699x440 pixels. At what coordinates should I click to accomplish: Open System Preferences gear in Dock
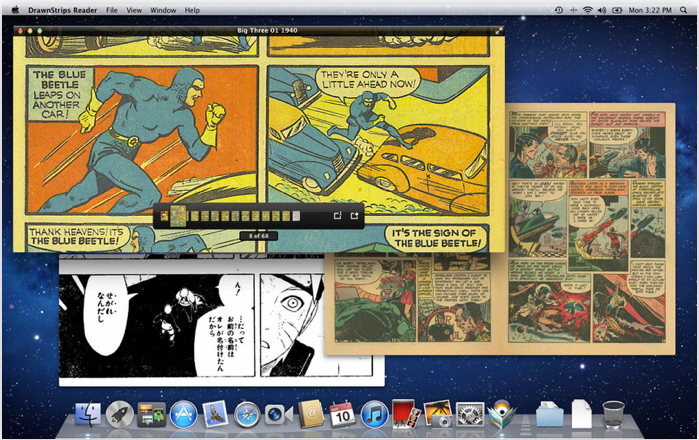click(470, 415)
